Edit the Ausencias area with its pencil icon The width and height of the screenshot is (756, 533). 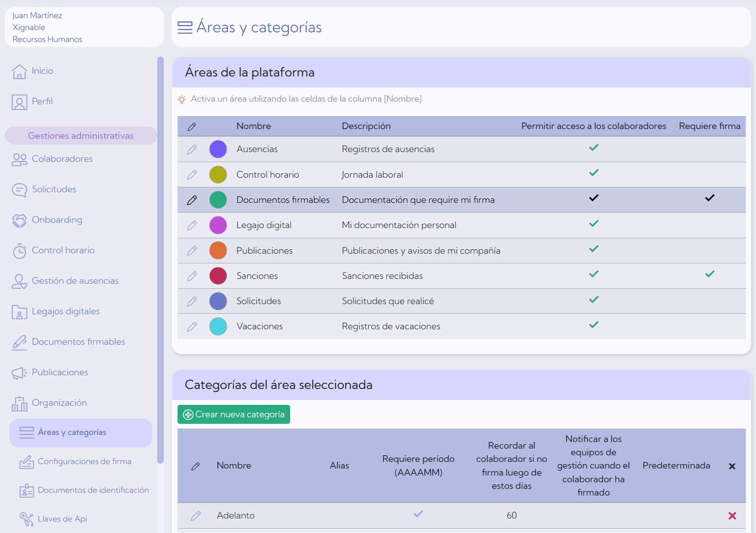pyautogui.click(x=192, y=149)
